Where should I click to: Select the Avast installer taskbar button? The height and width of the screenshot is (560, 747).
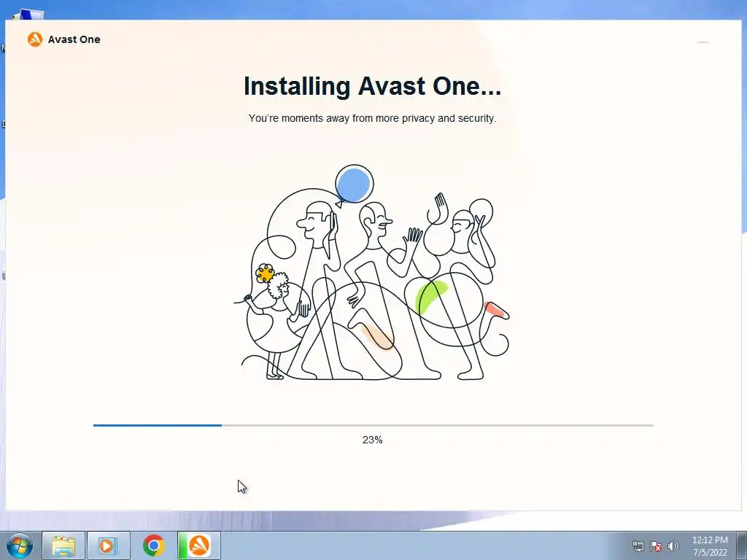click(198, 545)
